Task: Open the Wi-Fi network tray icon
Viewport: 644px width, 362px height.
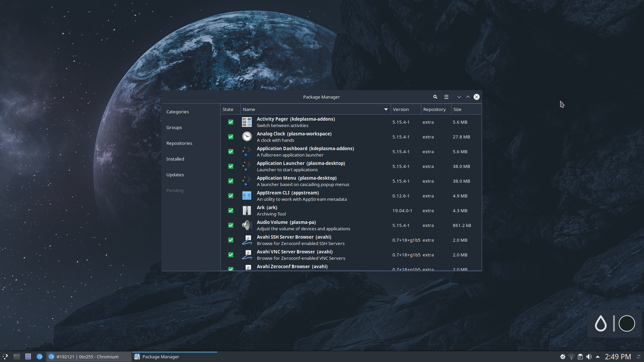Action: (571, 357)
